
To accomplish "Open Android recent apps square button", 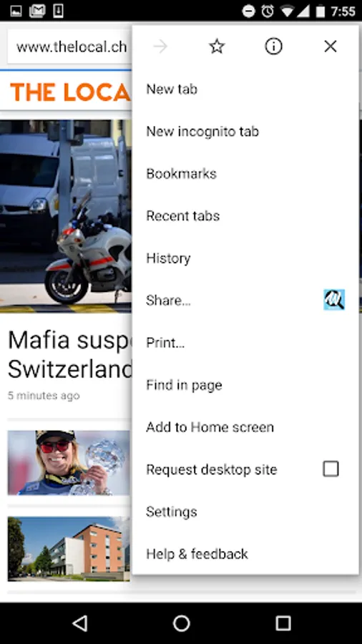I will click(x=283, y=623).
